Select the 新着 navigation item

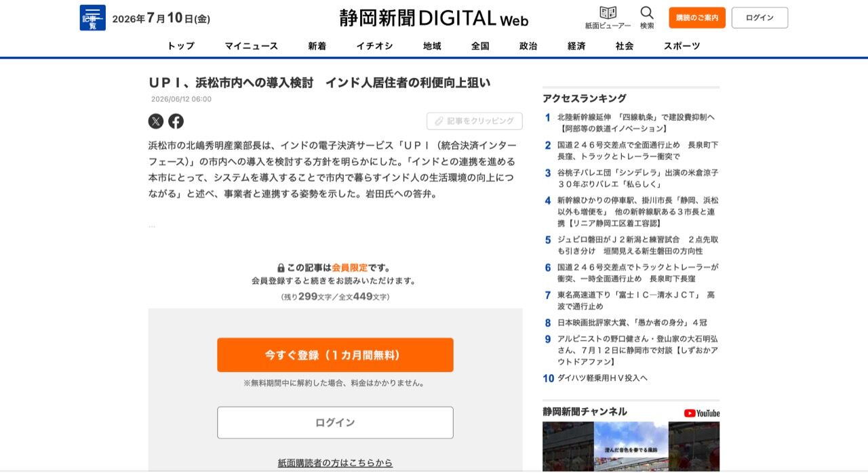coord(317,46)
